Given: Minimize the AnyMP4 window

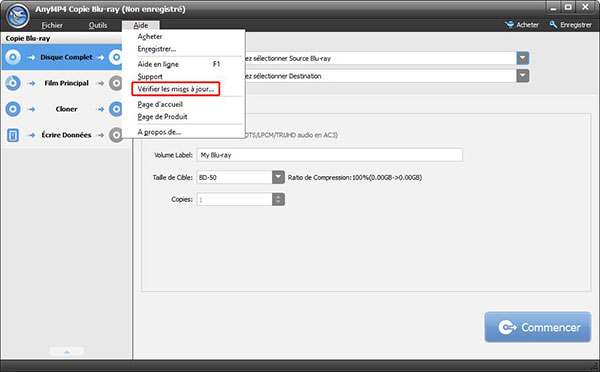Looking at the screenshot, I should pyautogui.click(x=553, y=8).
